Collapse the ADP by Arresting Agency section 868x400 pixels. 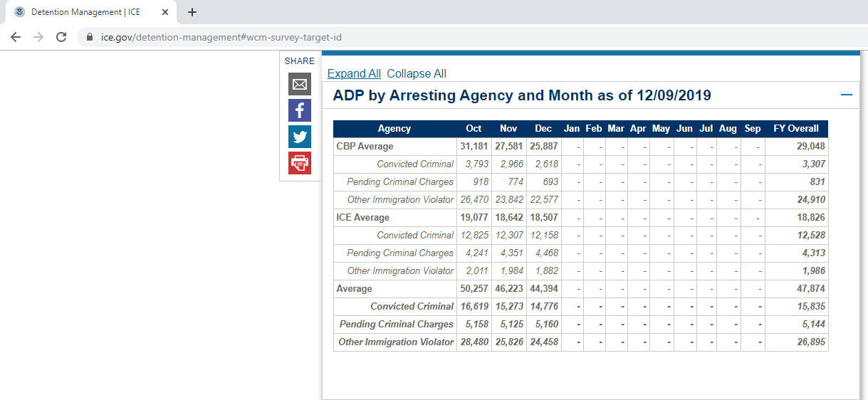click(846, 95)
